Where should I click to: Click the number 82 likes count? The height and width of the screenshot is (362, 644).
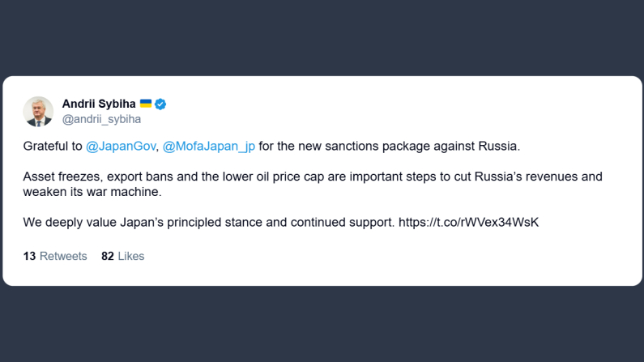point(108,256)
